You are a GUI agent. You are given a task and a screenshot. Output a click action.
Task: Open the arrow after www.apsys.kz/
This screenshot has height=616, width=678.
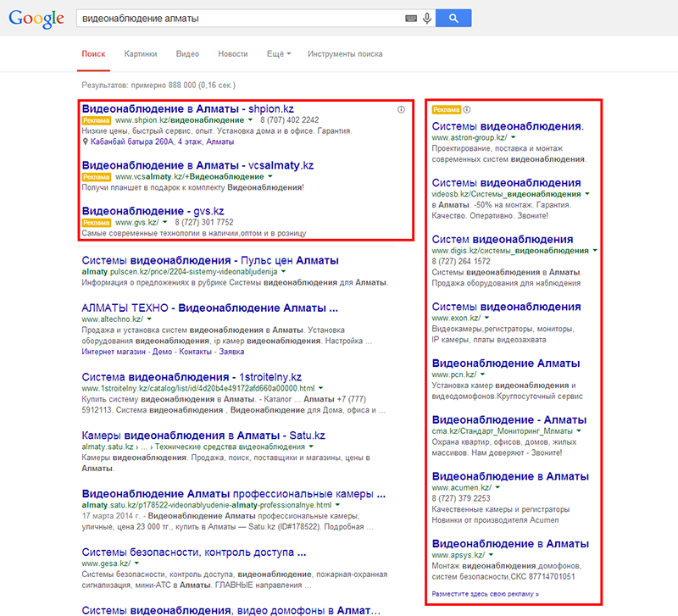[491, 555]
